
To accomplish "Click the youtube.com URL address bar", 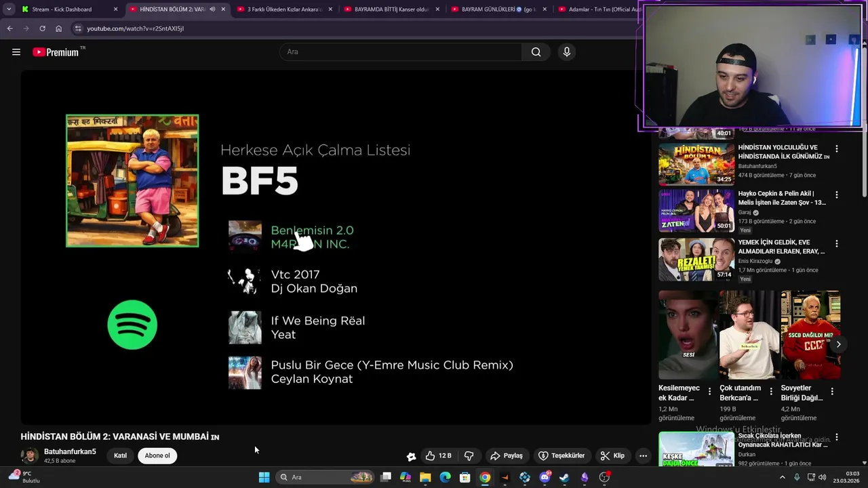I will (x=135, y=28).
